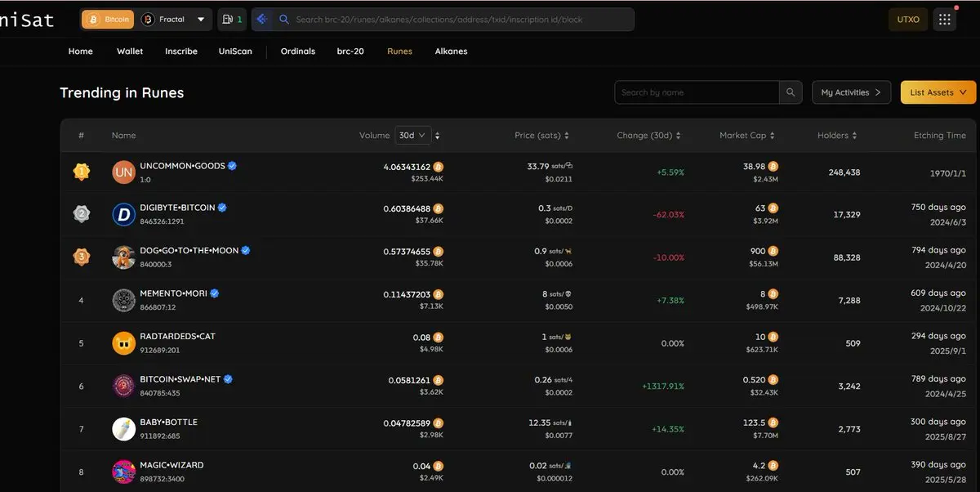980x492 pixels.
Task: Open the 30d volume period dropdown
Action: (x=413, y=135)
